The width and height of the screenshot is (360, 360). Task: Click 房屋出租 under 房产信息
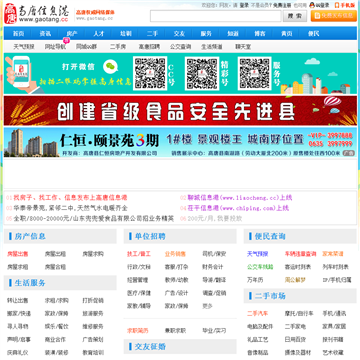click(x=55, y=254)
